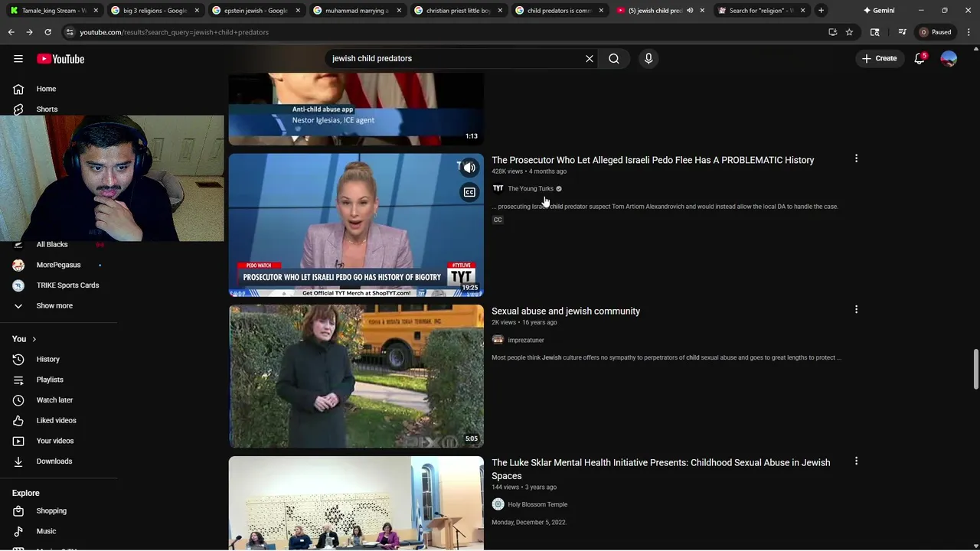Bookmark this page with the star
This screenshot has width=980, height=551.
(849, 32)
